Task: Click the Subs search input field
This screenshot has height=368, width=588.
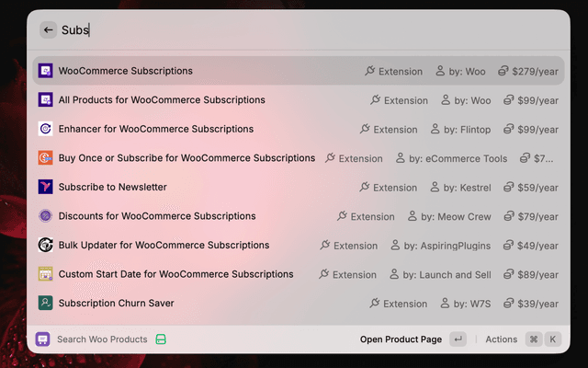Action: [x=276, y=30]
